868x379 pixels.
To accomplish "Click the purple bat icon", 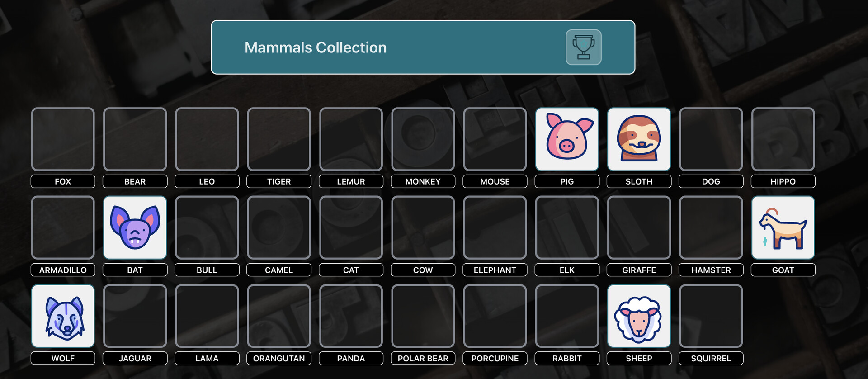I will (135, 227).
